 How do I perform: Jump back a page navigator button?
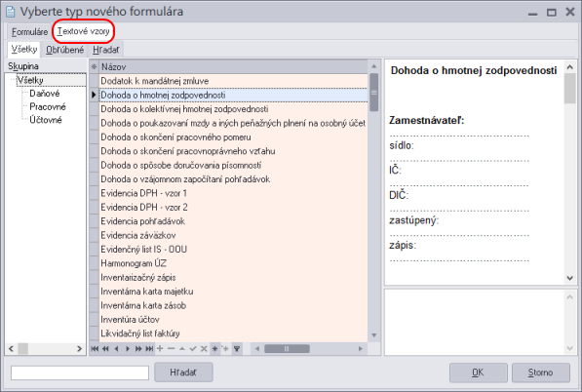[x=105, y=348]
